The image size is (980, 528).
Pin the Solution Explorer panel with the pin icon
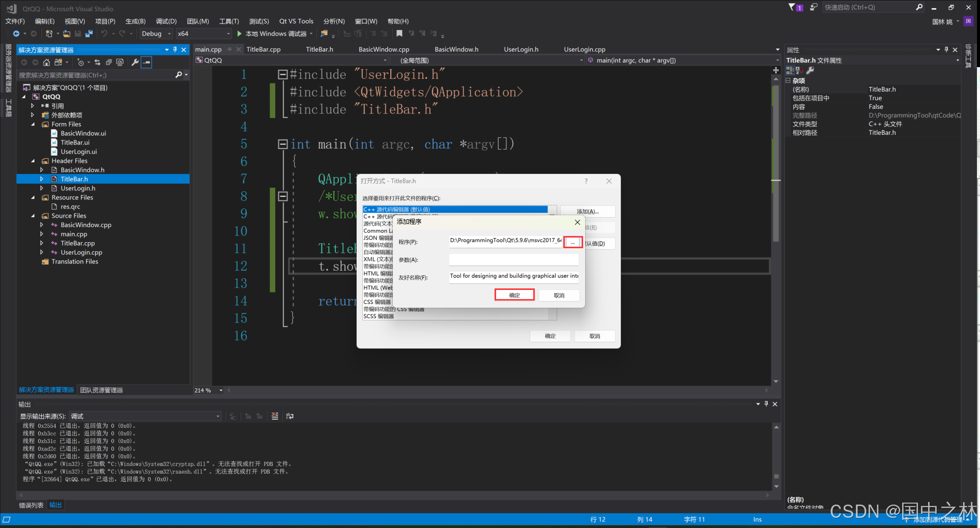(175, 49)
